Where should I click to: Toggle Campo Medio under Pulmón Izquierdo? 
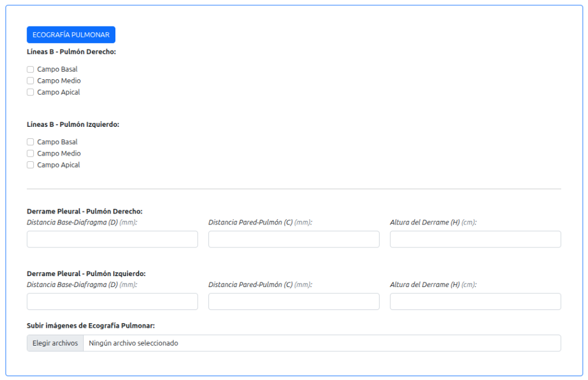[30, 153]
